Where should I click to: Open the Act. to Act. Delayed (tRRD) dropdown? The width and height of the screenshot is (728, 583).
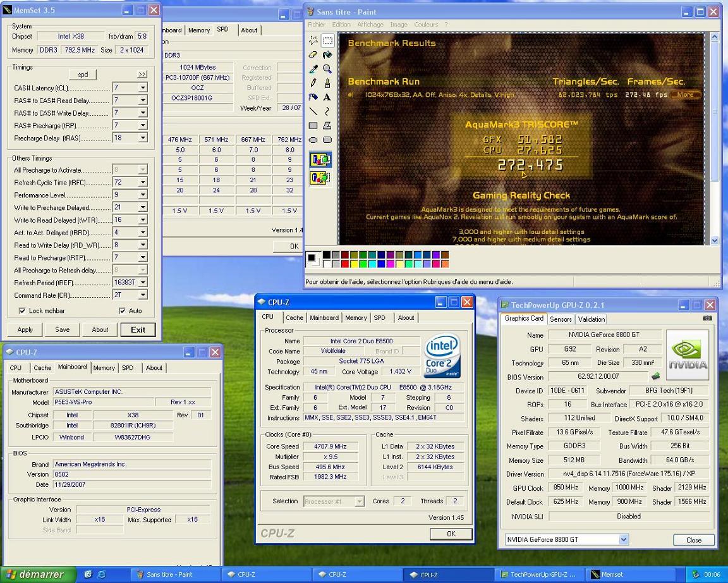(x=143, y=232)
